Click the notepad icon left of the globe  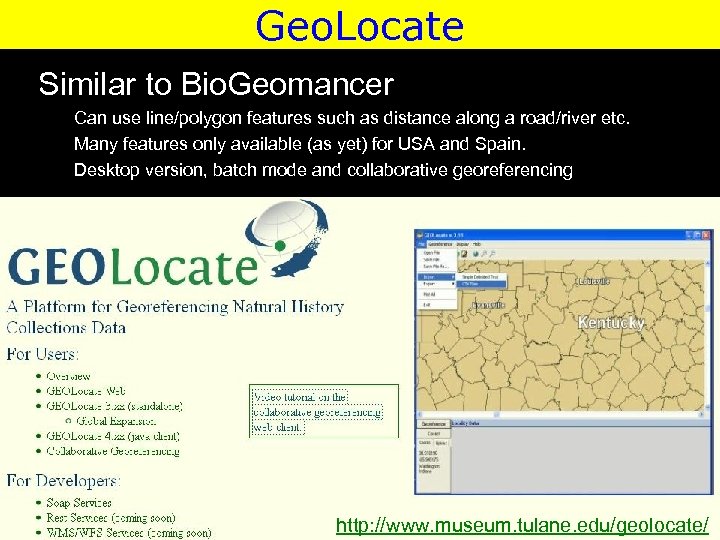tap(464, 253)
